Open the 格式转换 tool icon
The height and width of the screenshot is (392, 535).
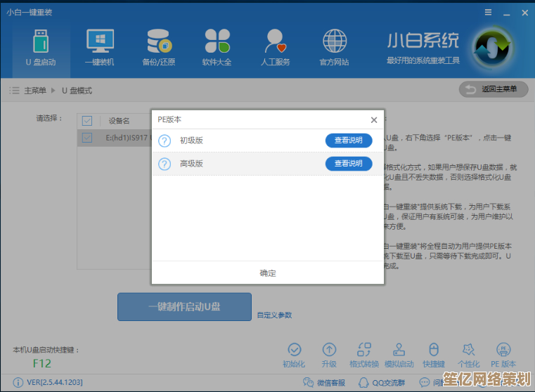(364, 350)
